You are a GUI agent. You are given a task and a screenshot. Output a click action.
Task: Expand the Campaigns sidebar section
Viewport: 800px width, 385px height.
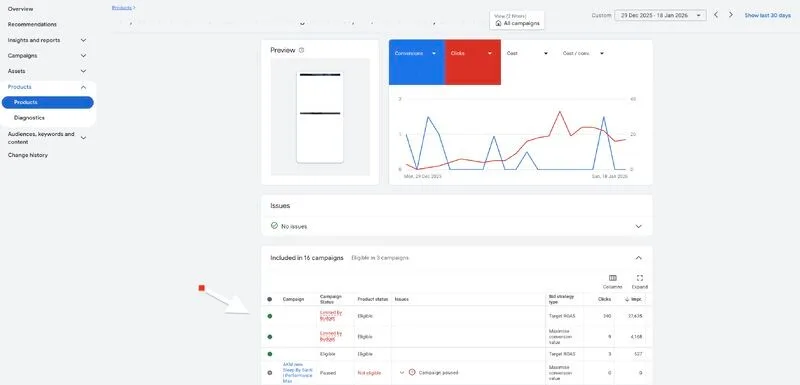[x=84, y=56]
